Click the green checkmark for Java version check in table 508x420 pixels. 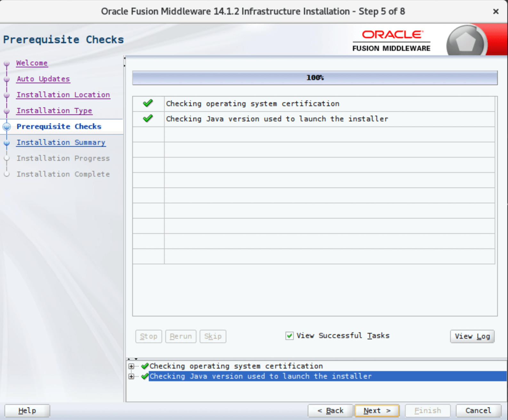click(x=148, y=118)
